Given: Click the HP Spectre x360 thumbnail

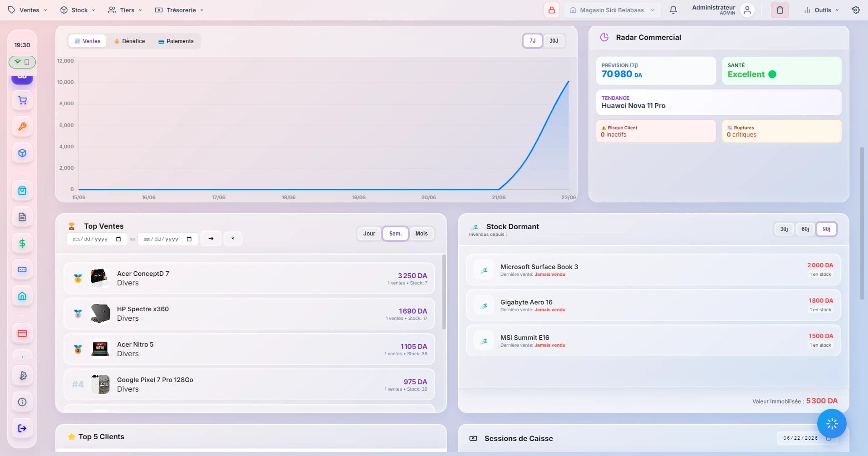Looking at the screenshot, I should (100, 314).
